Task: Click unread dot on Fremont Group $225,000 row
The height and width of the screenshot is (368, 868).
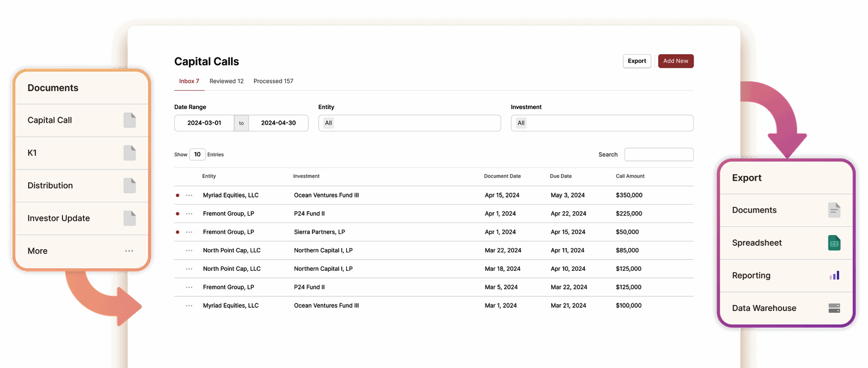Action: (x=177, y=214)
